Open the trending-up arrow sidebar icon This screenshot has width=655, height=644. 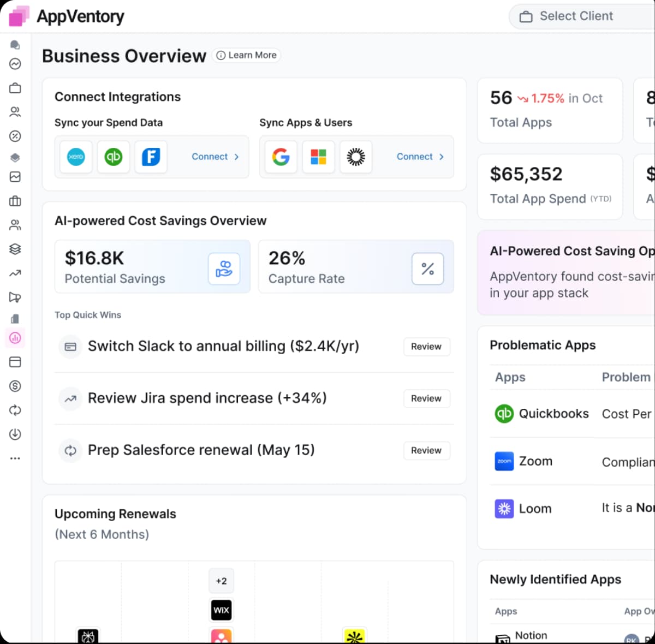pyautogui.click(x=15, y=273)
